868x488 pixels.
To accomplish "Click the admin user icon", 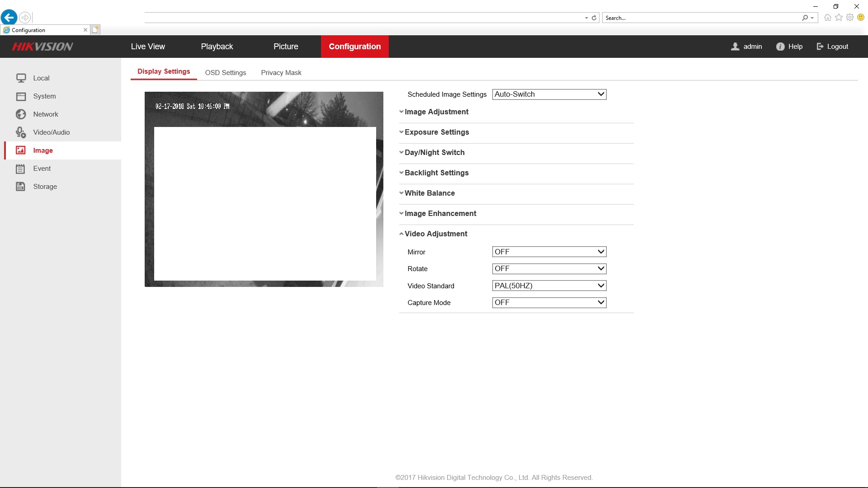I will pyautogui.click(x=735, y=47).
